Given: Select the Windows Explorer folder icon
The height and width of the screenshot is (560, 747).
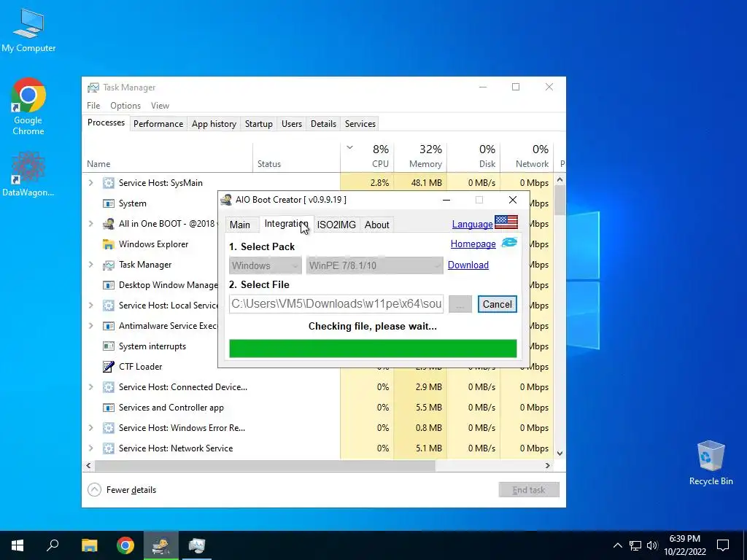Looking at the screenshot, I should coord(109,244).
